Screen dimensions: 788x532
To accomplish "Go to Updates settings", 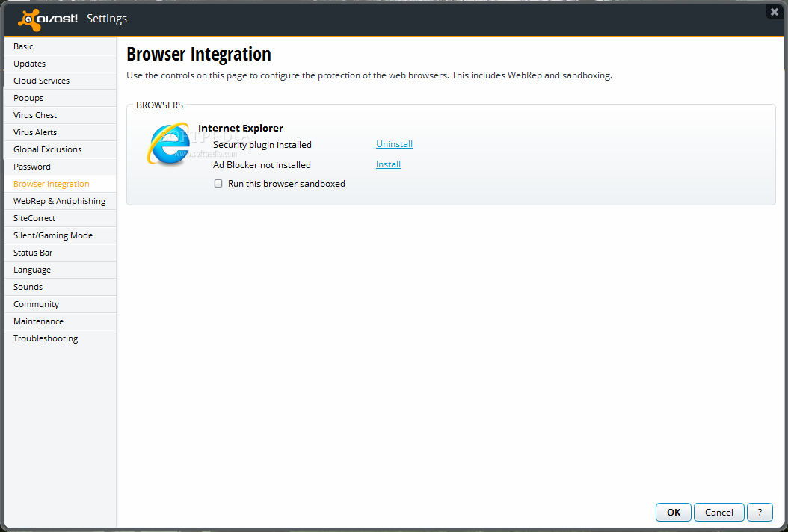I will point(61,64).
